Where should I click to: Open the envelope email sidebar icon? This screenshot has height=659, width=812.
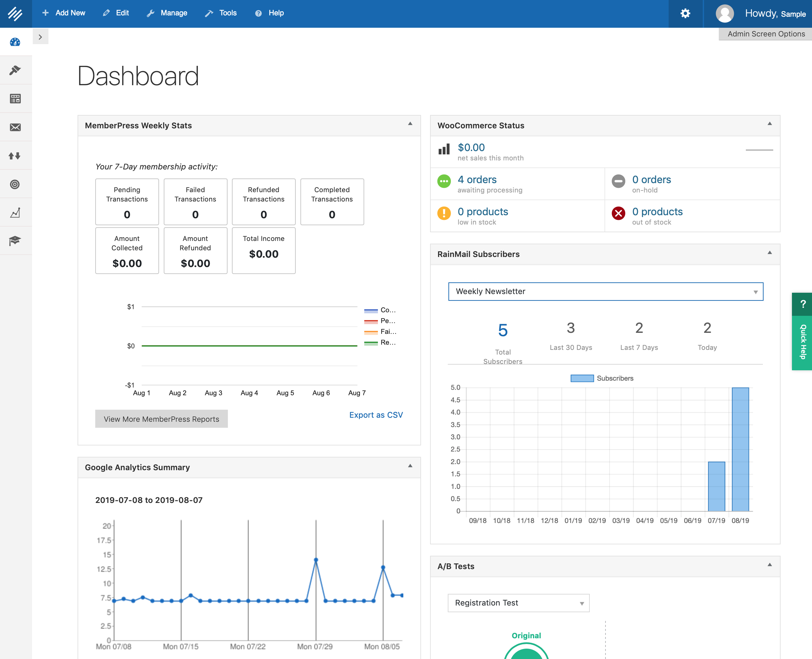tap(15, 127)
